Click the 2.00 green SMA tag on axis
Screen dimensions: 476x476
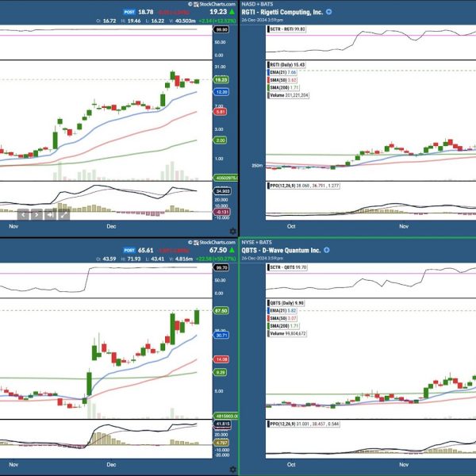coord(221,140)
